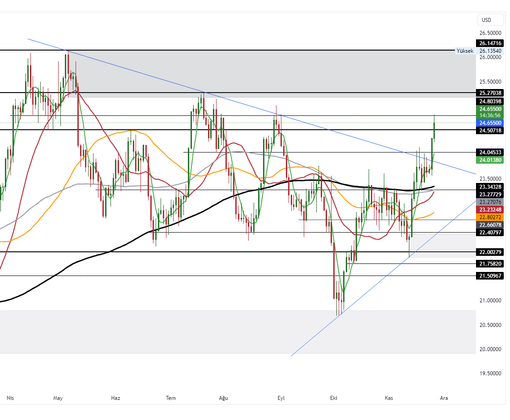This screenshot has width=510, height=420.
Task: Select the 24.50718 price level label
Action: pos(490,131)
